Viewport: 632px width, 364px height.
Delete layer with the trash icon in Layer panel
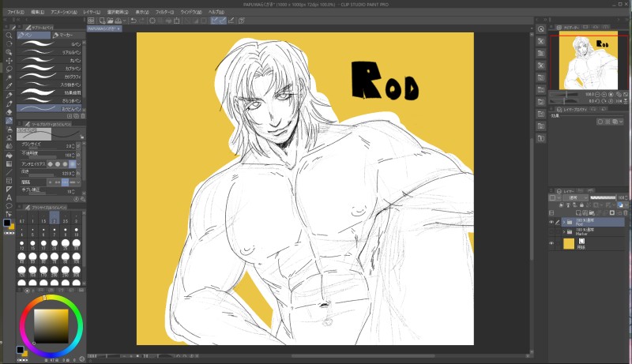pyautogui.click(x=626, y=212)
